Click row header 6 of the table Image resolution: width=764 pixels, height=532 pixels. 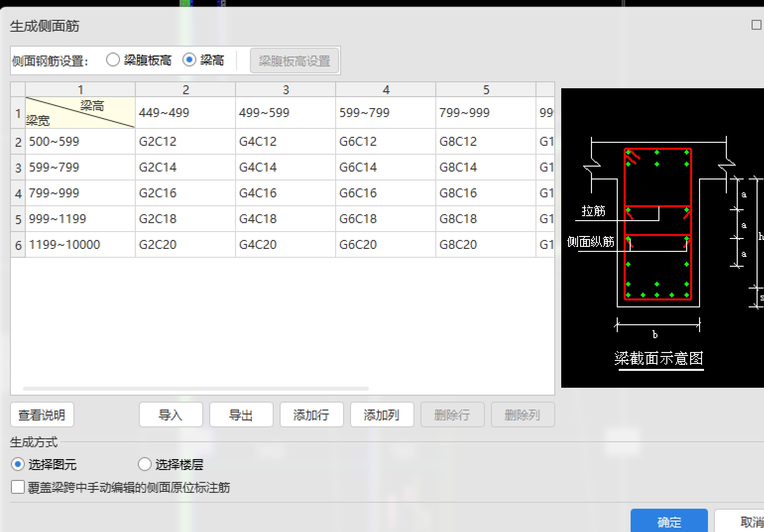coord(18,244)
